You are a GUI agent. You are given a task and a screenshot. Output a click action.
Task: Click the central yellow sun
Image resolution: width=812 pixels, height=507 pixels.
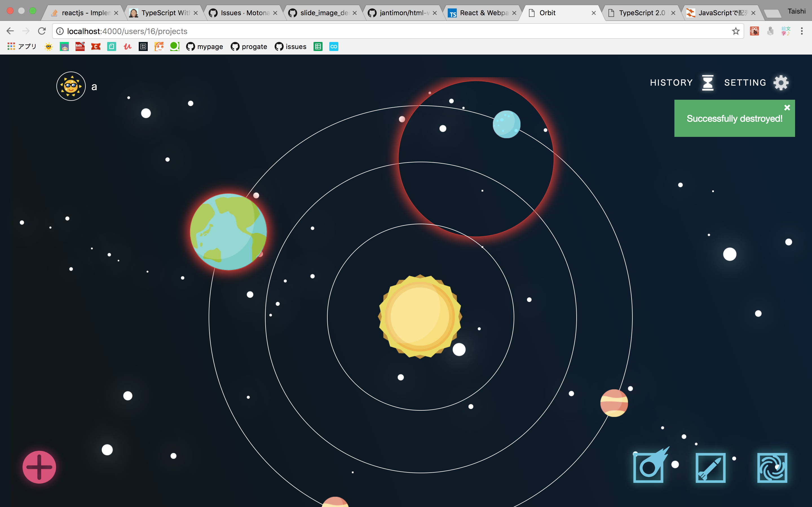(x=420, y=317)
